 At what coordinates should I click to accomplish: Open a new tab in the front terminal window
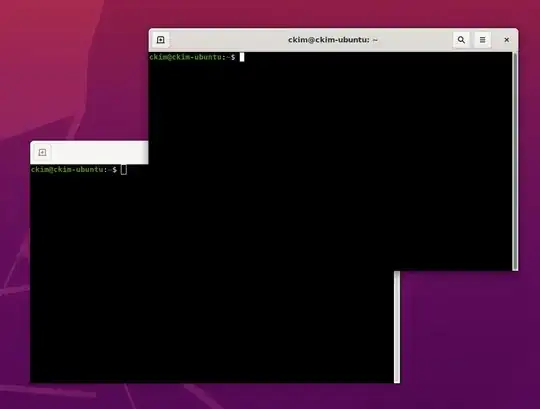point(160,40)
